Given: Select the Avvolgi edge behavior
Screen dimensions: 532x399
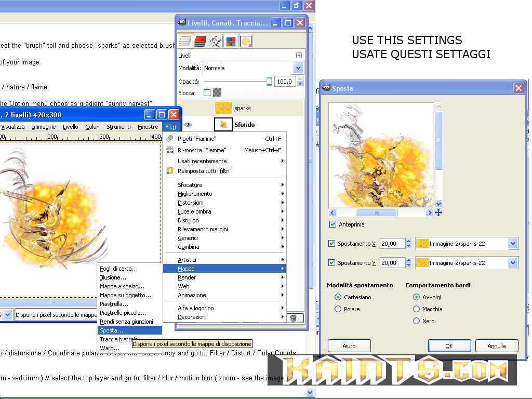Looking at the screenshot, I should click(416, 297).
